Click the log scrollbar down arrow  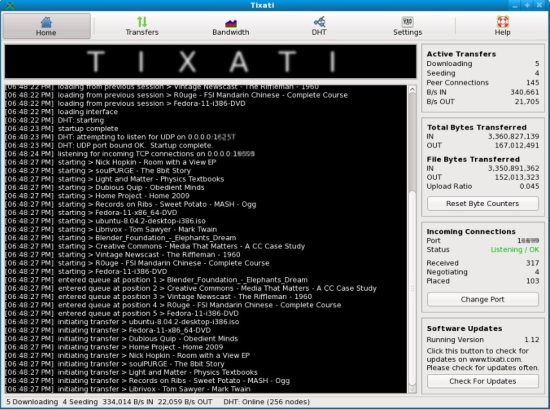click(412, 389)
